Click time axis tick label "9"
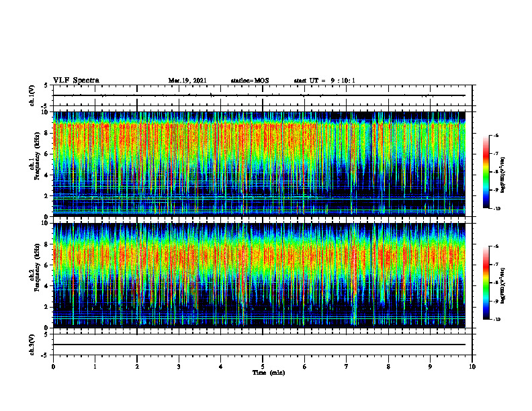Screen dimensions: 532x411 pyautogui.click(x=430, y=367)
